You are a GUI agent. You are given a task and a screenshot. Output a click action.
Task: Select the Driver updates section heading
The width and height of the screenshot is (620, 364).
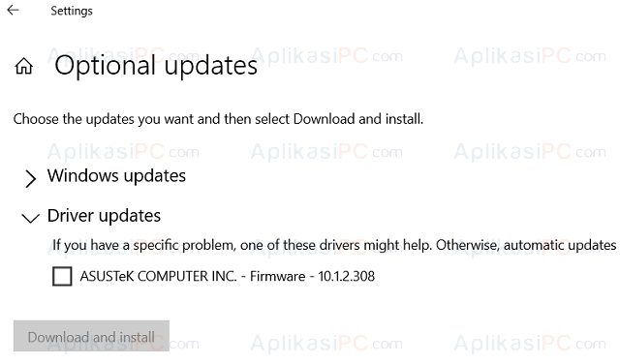pos(104,216)
